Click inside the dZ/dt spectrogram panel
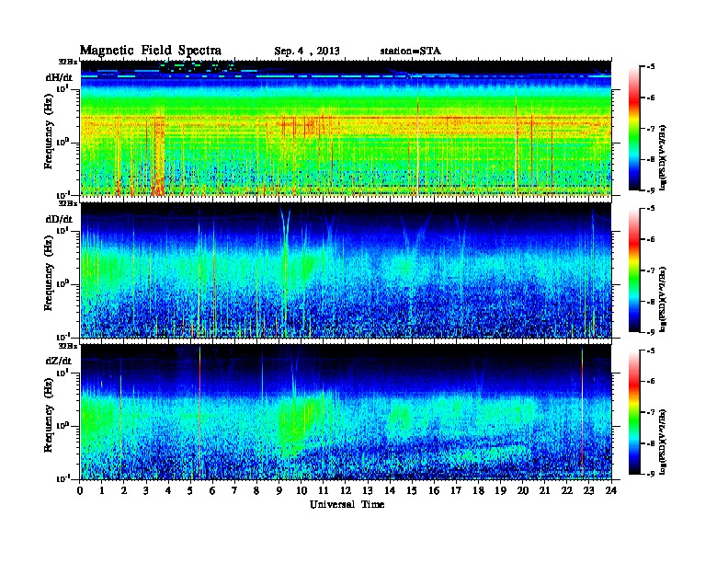 tap(346, 412)
